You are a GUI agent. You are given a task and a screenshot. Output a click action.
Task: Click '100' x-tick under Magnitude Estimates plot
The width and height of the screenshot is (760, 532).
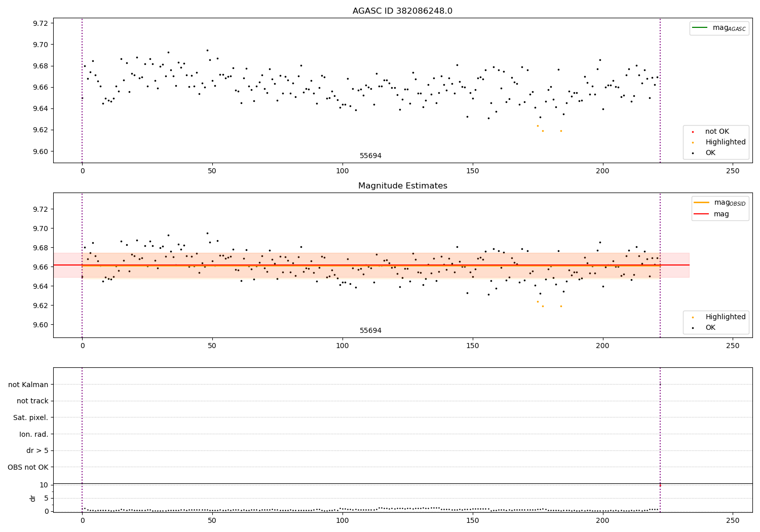click(343, 346)
